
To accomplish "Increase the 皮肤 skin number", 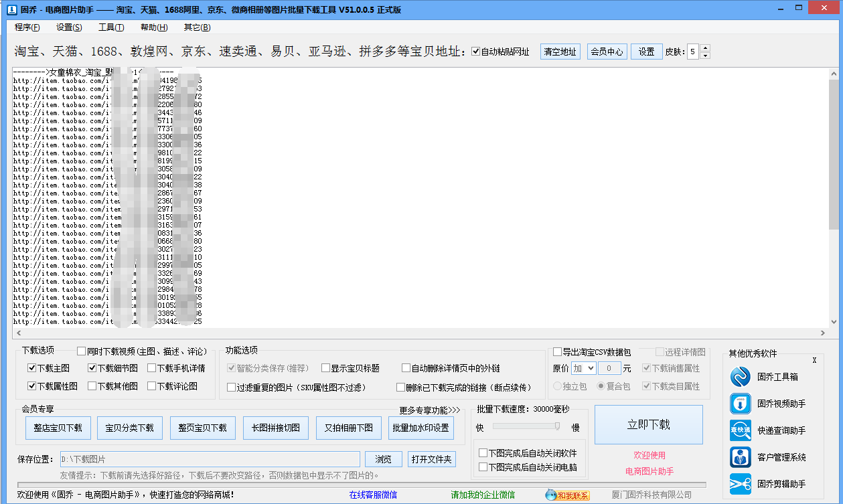I will (x=705, y=48).
